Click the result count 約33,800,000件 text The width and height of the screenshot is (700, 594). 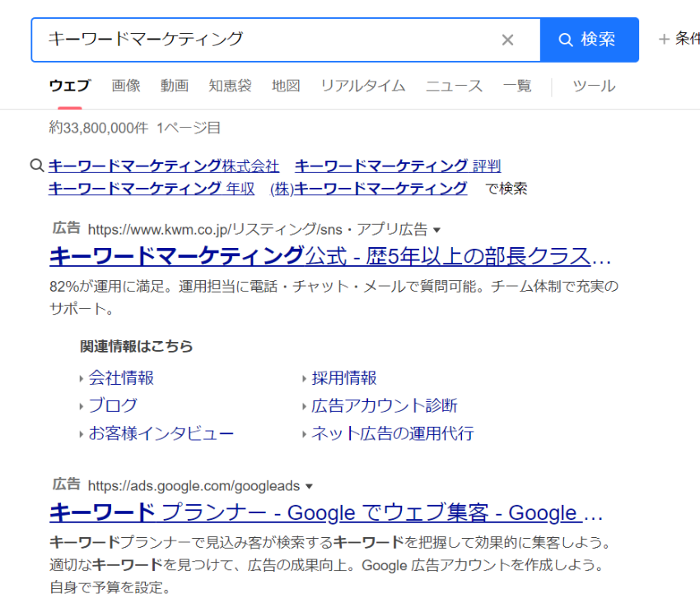pyautogui.click(x=99, y=129)
